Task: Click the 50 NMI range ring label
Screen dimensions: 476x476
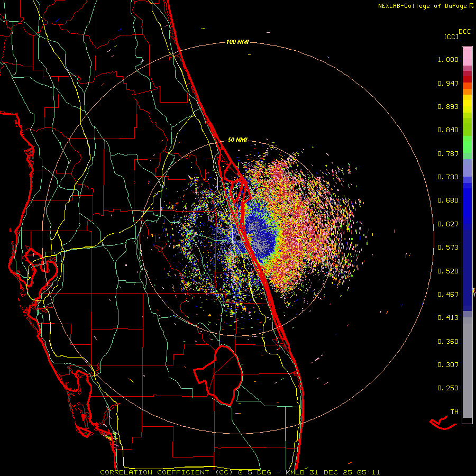Action: [x=237, y=140]
